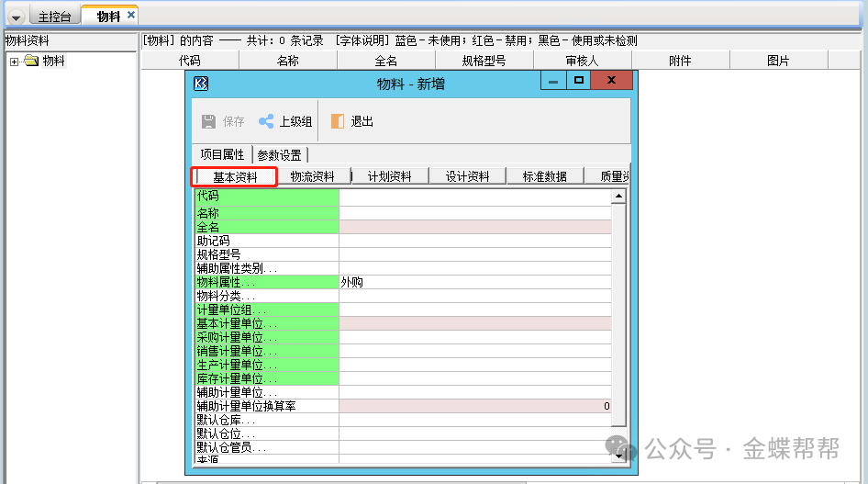Open the 设计资料 tab
This screenshot has width=868, height=484.
[x=467, y=176]
